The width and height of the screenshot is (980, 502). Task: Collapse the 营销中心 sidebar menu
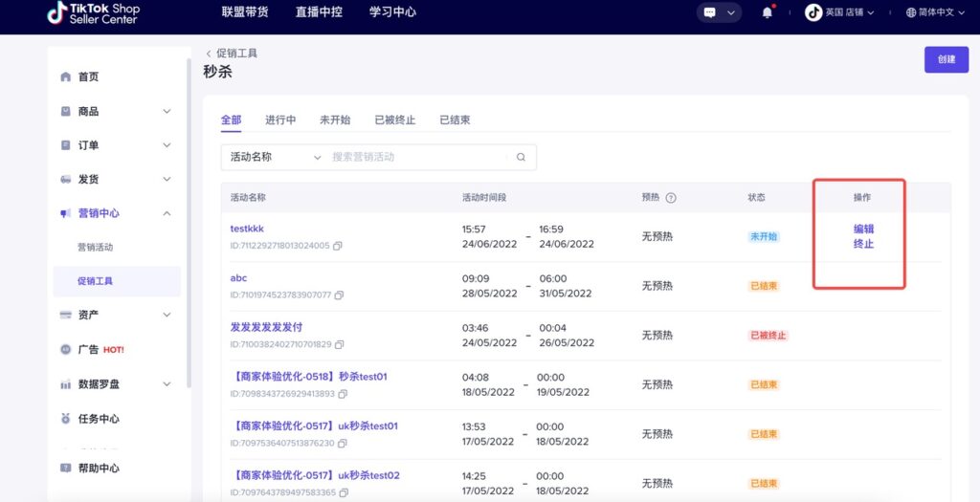[167, 213]
